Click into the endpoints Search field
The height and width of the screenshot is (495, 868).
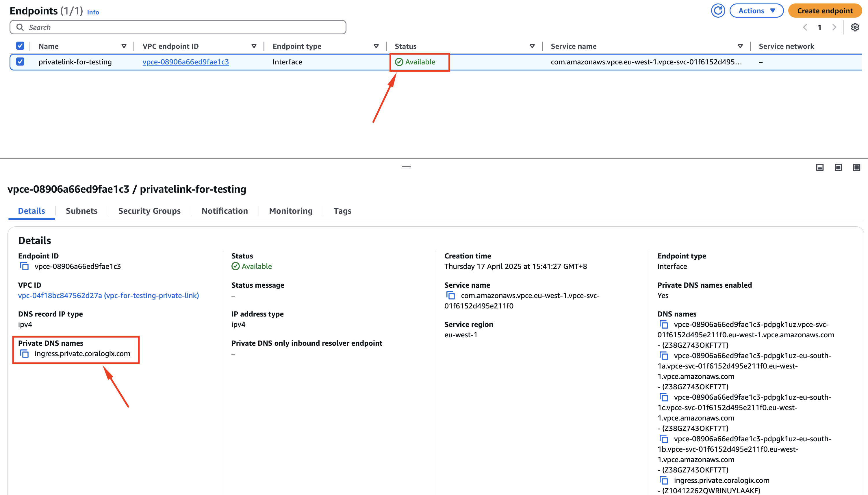178,27
